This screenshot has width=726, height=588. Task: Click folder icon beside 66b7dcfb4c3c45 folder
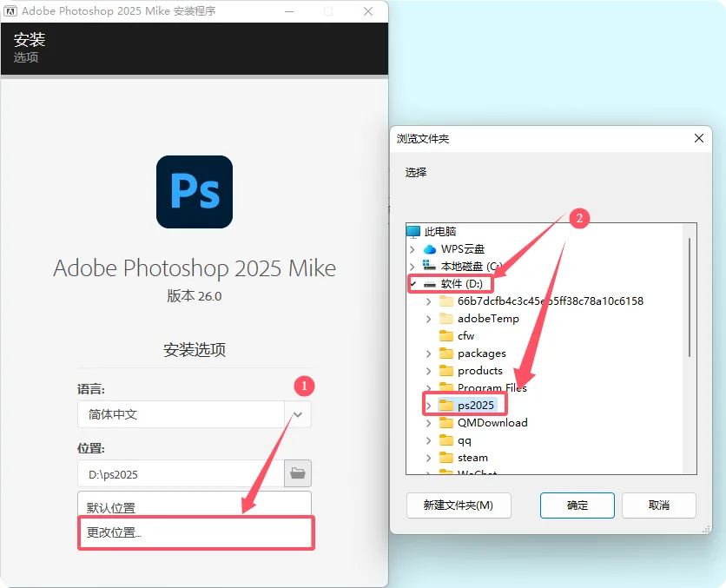pyautogui.click(x=446, y=301)
